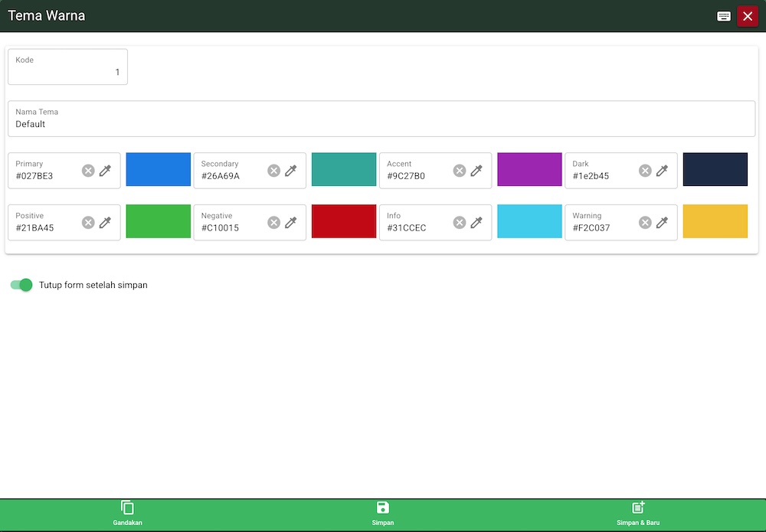Viewport: 766px width, 532px height.
Task: Save the theme with Simpan
Action: pyautogui.click(x=383, y=513)
